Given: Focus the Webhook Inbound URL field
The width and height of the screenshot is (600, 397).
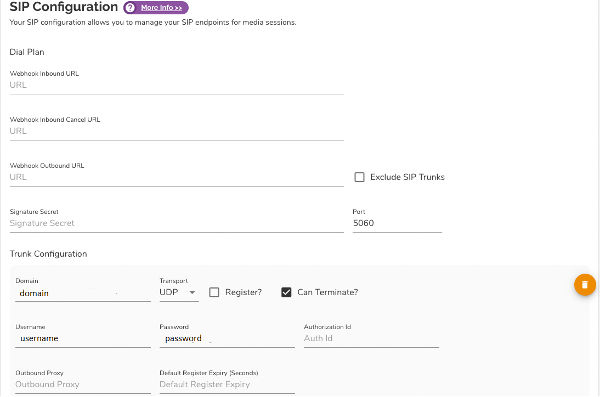Looking at the screenshot, I should [176, 85].
